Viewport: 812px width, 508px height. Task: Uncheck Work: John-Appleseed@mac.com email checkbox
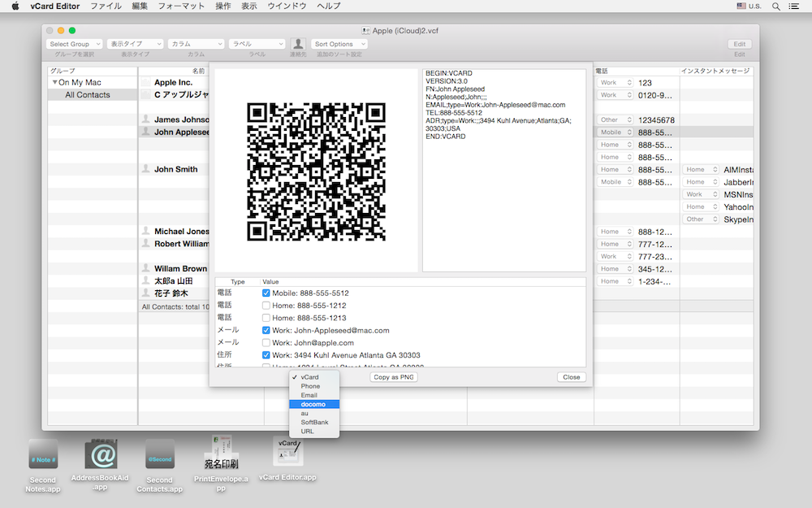click(266, 331)
